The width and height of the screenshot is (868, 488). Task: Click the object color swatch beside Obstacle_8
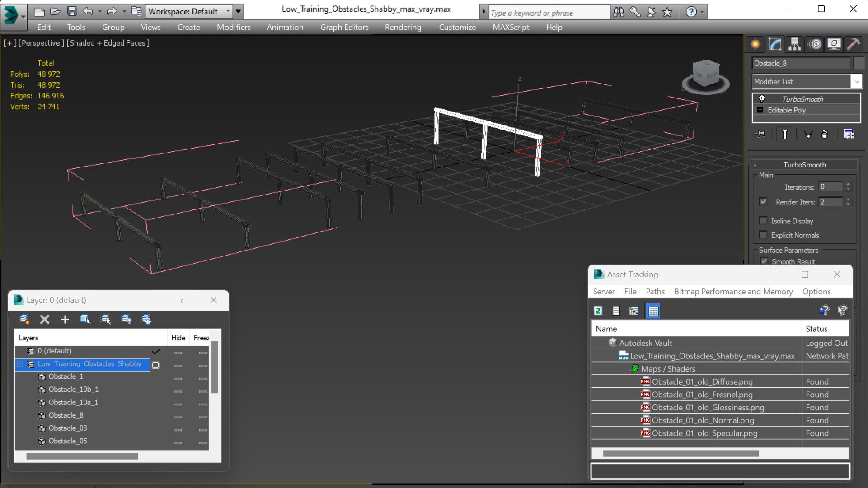click(859, 63)
